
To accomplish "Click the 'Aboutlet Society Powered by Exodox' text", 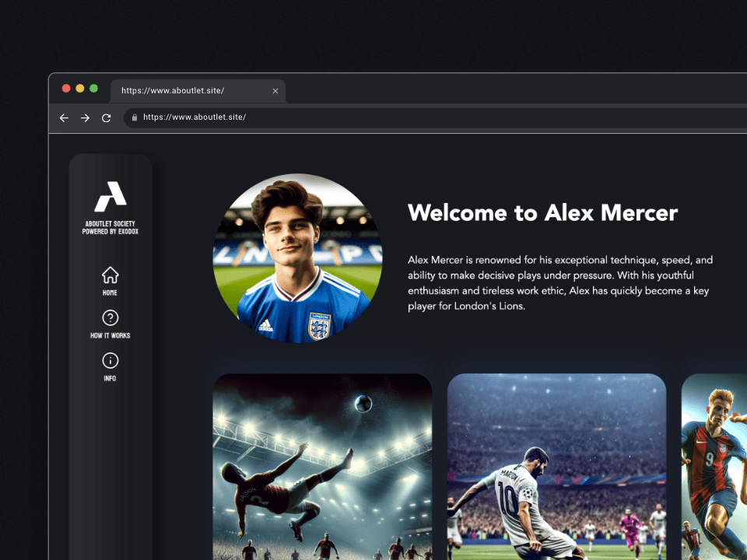I will click(110, 228).
